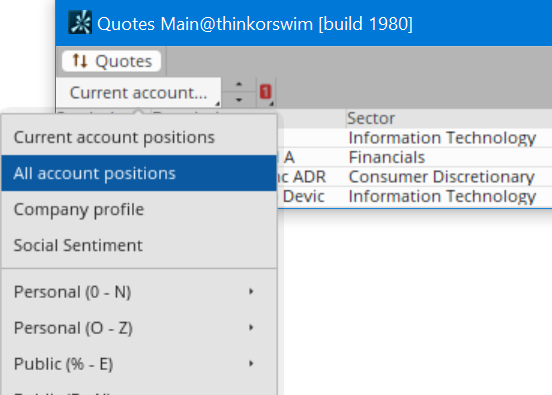Click the Quotes Main@thinkorswim title text

(255, 24)
